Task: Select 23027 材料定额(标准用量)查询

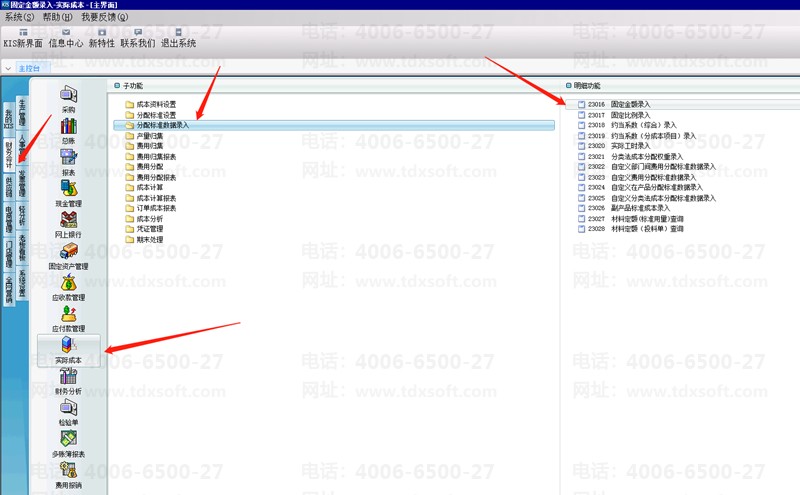Action: [631, 218]
